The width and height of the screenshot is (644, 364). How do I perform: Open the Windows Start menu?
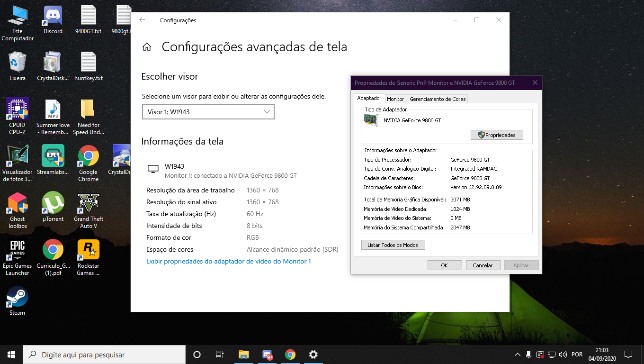[x=11, y=355]
